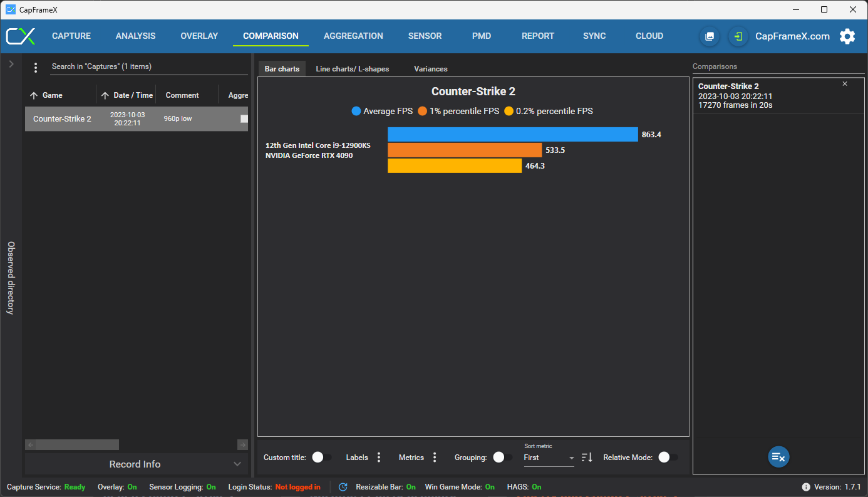Click the 'Not logged in' status
The image size is (868, 497).
[297, 487]
